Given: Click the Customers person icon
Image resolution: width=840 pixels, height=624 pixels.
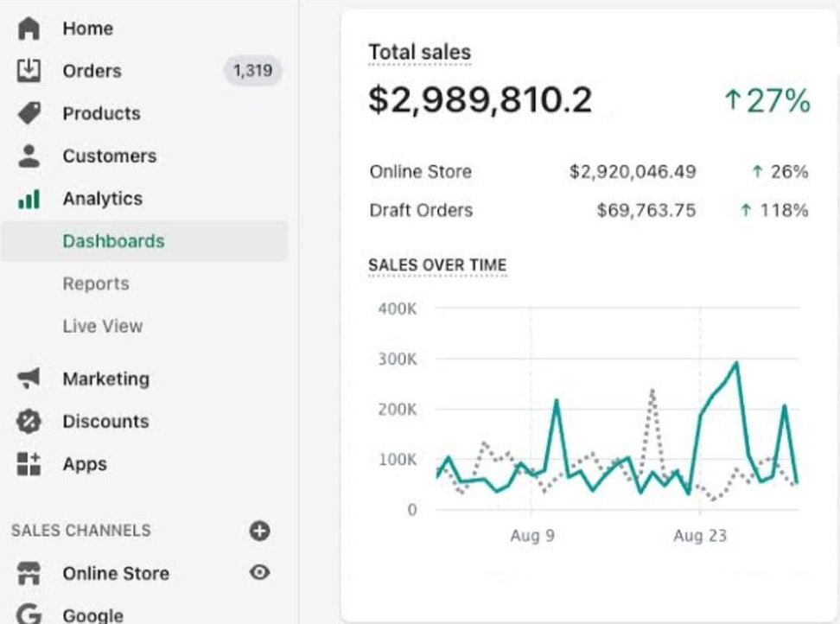Looking at the screenshot, I should point(29,156).
